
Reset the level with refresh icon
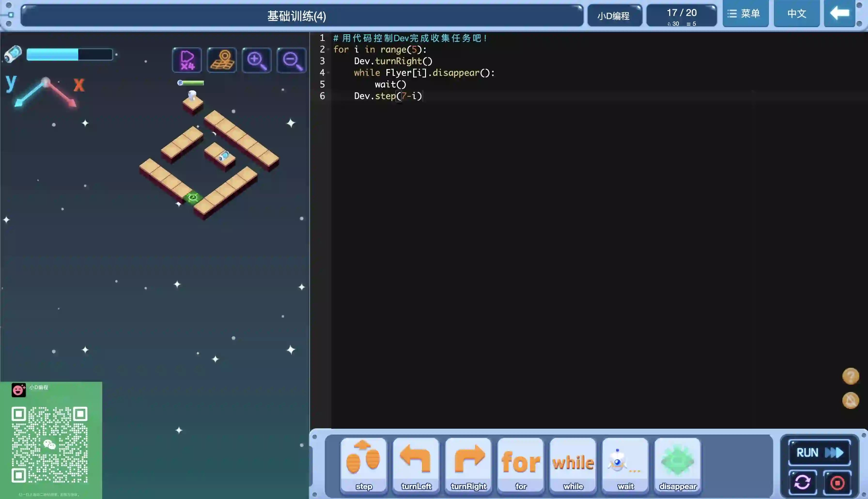pyautogui.click(x=803, y=483)
